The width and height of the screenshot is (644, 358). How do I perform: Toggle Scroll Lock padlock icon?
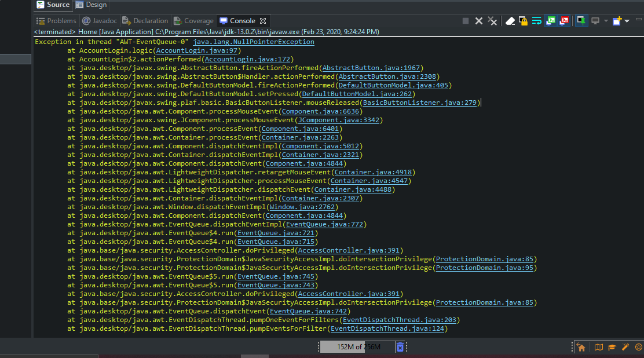tap(523, 21)
